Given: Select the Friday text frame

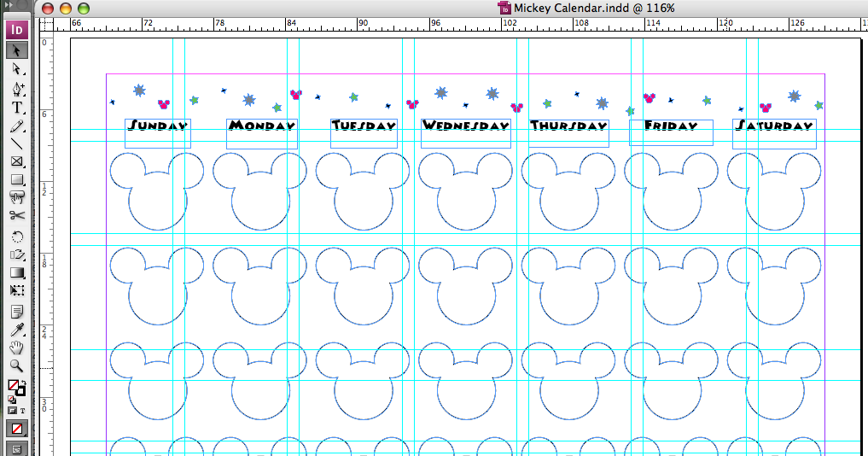Looking at the screenshot, I should coord(672,132).
